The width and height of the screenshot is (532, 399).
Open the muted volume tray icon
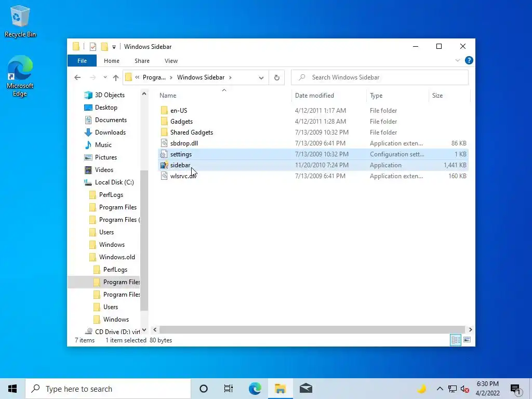(x=465, y=389)
